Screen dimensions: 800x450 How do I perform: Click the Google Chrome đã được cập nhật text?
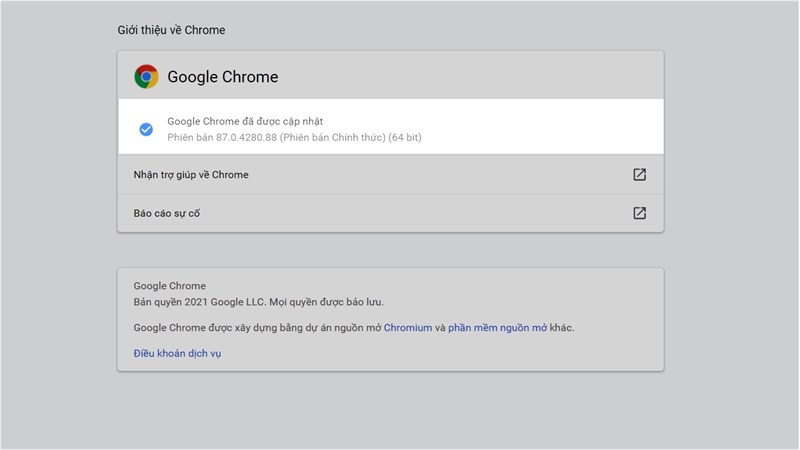[245, 121]
